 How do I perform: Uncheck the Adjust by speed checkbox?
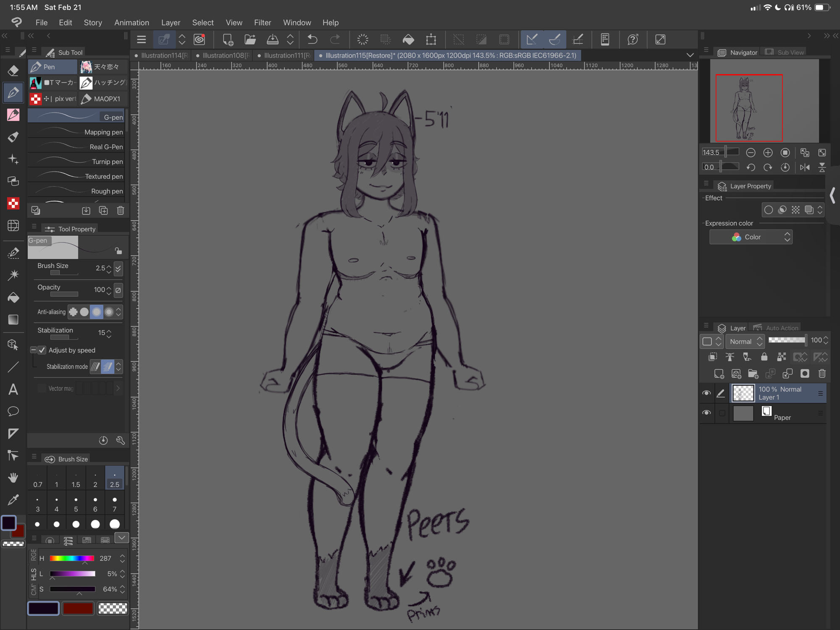click(42, 350)
